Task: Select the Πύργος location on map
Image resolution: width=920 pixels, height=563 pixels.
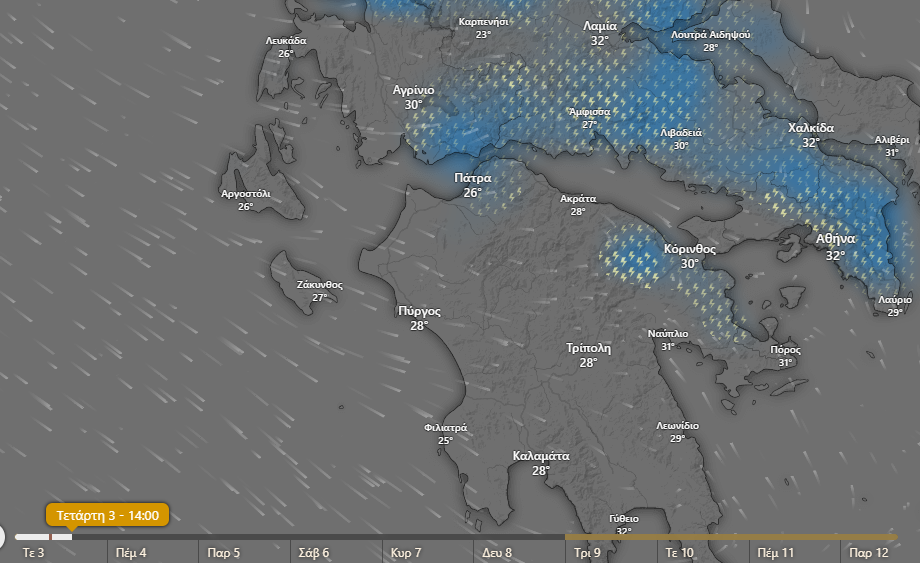Action: click(x=418, y=311)
